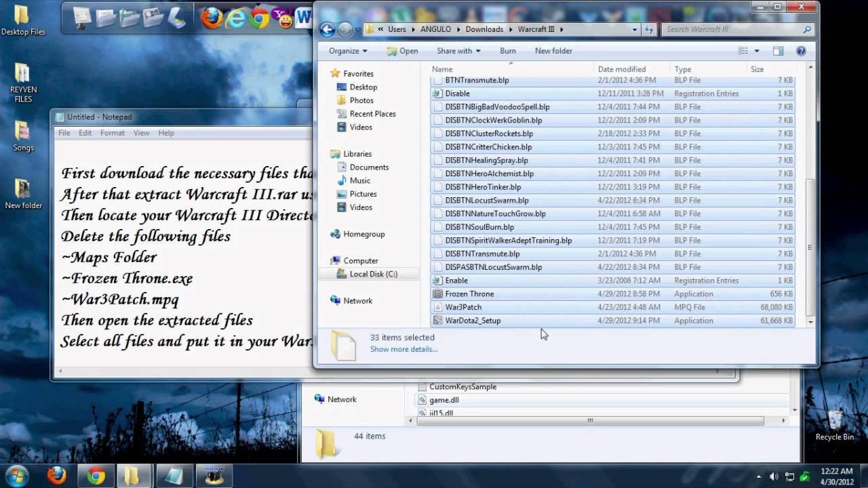Select Pictures under Libraries
Image resolution: width=868 pixels, height=488 pixels.
(363, 194)
